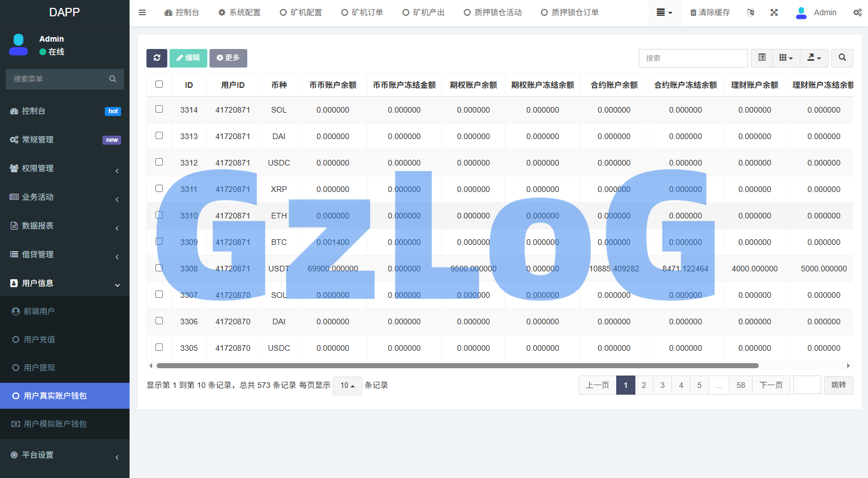Click into the 搜索 search input field

pos(693,58)
